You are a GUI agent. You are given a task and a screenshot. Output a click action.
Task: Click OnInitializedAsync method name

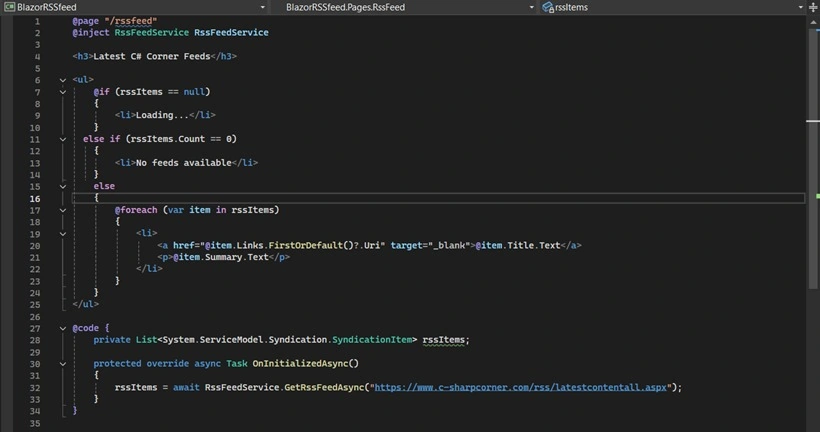[300, 363]
